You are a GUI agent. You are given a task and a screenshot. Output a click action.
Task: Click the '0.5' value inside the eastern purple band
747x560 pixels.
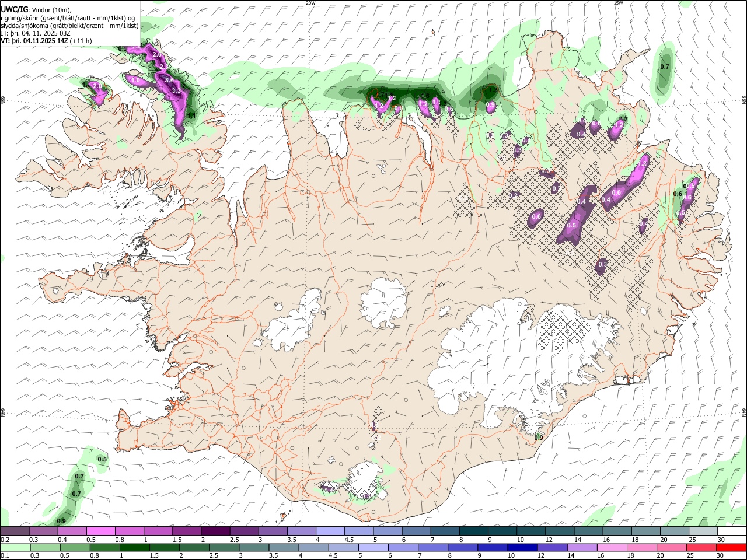(x=571, y=225)
